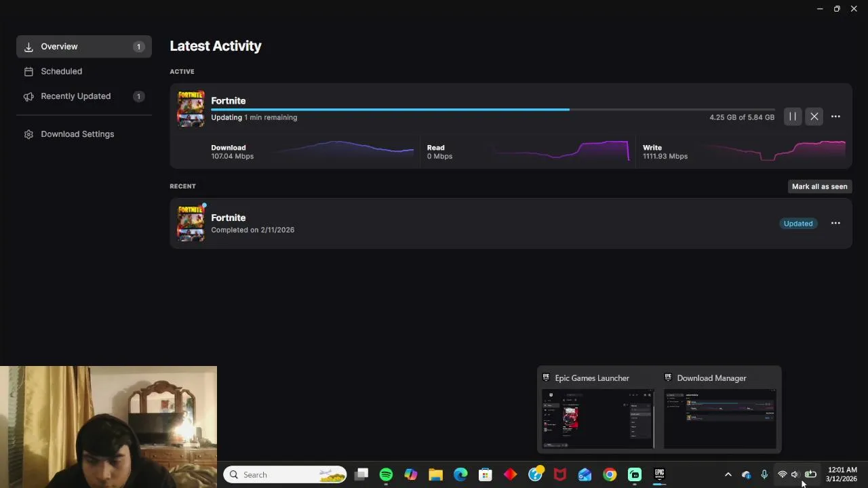Click the Latest Activity heading
This screenshot has width=868, height=488.
(x=216, y=46)
